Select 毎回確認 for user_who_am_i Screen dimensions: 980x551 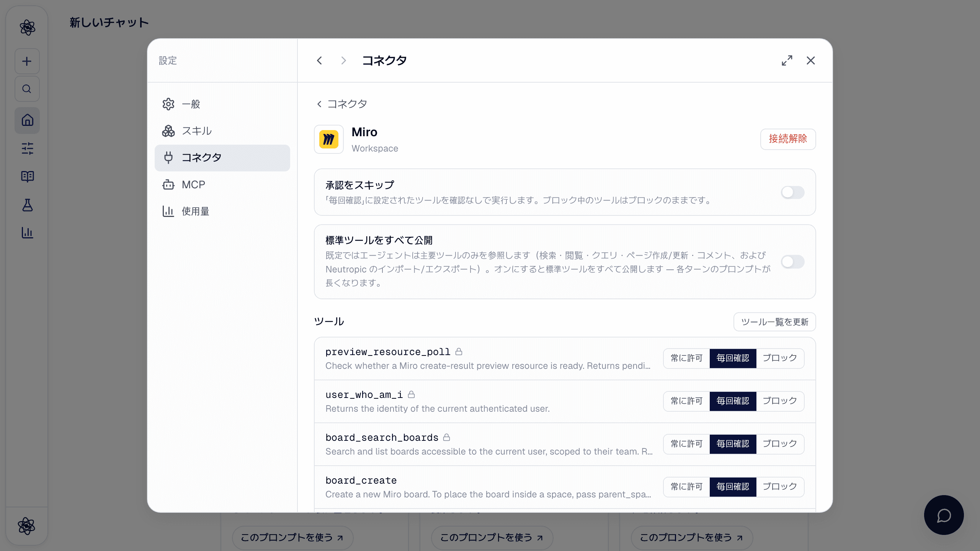(x=733, y=401)
